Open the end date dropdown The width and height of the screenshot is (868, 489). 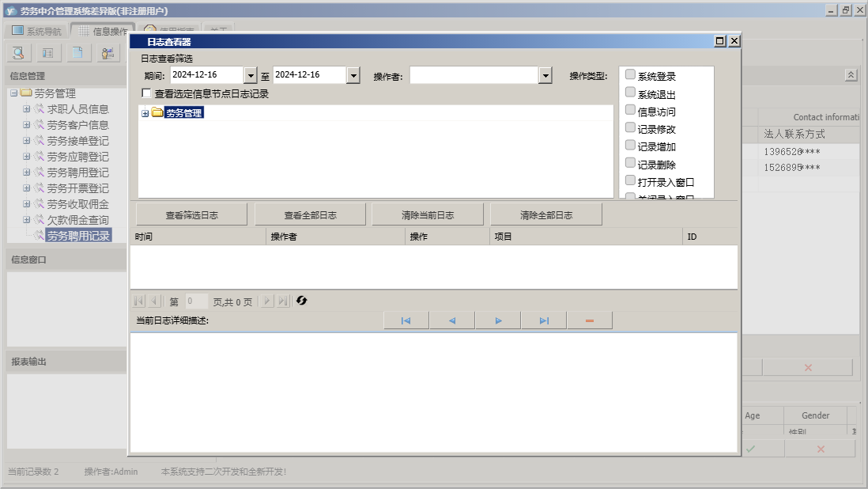353,75
